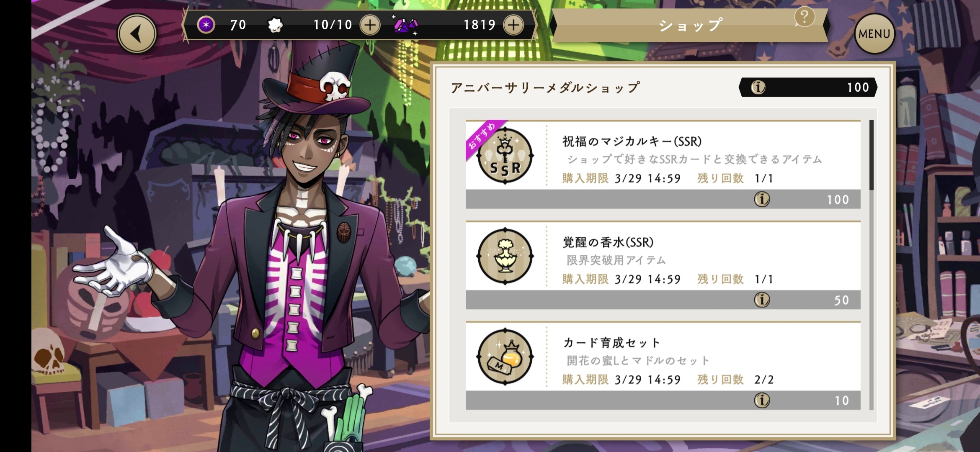The width and height of the screenshot is (980, 452).
Task: Tap the back arrow button
Action: 137,34
